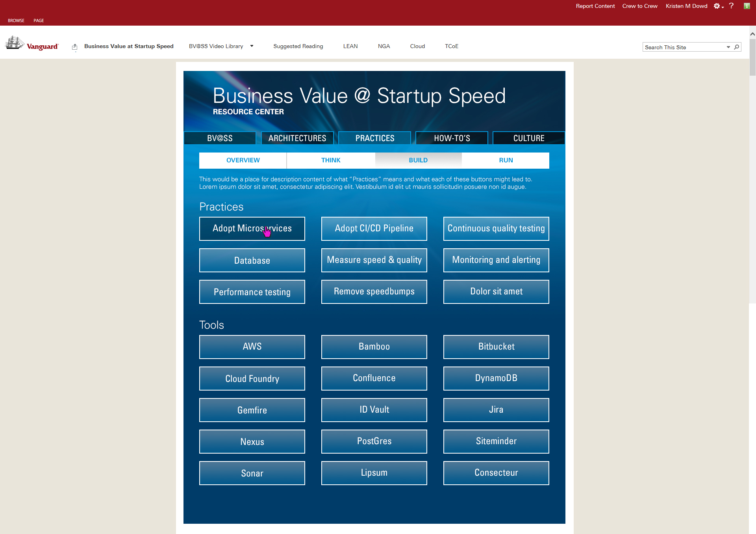Viewport: 756px width, 534px height.
Task: Open the Bitbucket tool button
Action: 496,347
